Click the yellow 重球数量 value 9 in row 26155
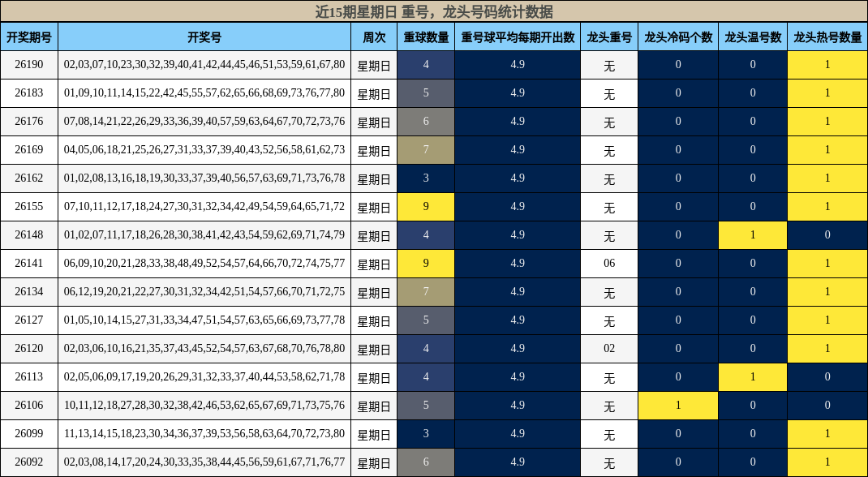 point(426,207)
